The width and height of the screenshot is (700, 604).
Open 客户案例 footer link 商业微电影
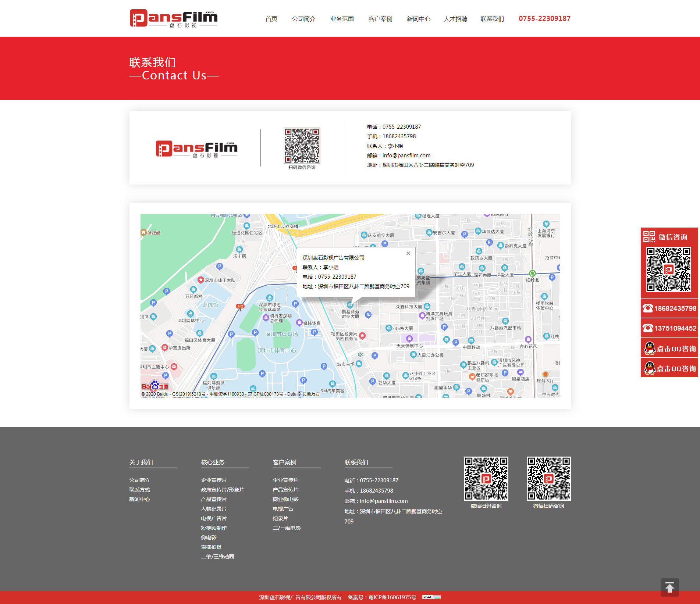(x=285, y=499)
